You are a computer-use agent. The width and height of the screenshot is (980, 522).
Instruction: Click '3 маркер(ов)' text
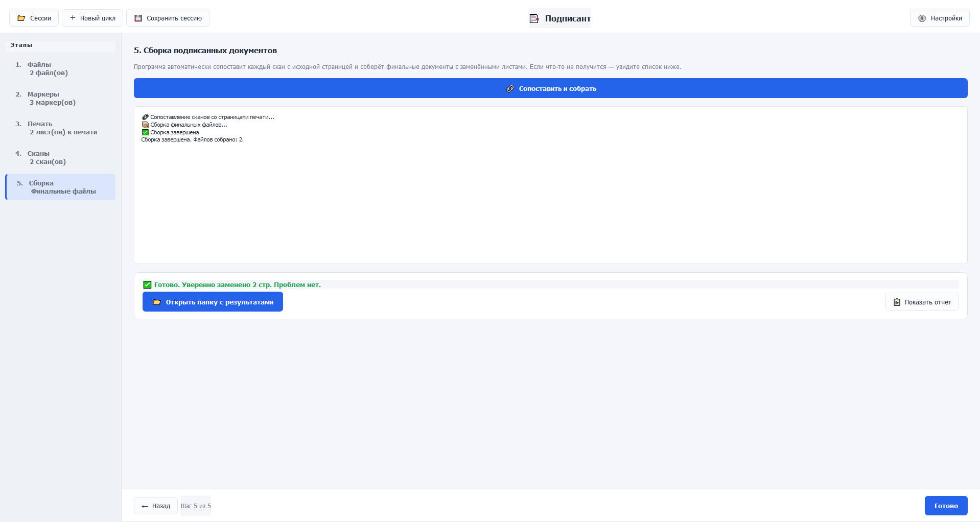point(53,102)
